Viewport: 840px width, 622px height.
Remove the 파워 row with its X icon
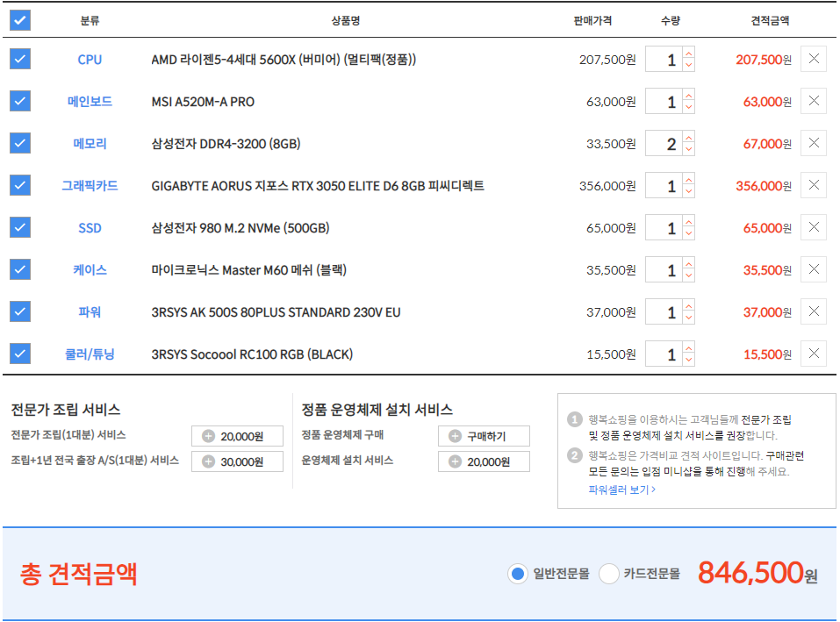click(813, 311)
